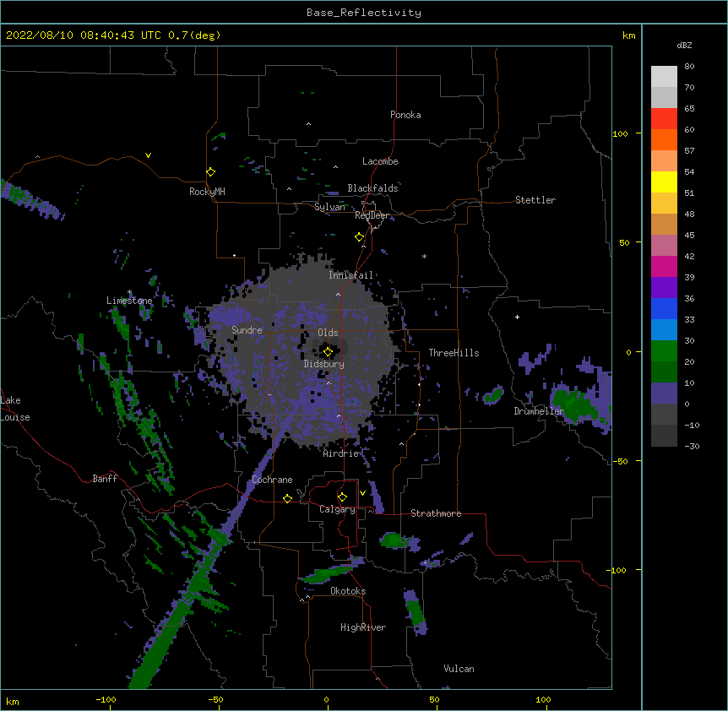Click the Blackfalds town label
This screenshot has width=728, height=711.
coord(372,188)
